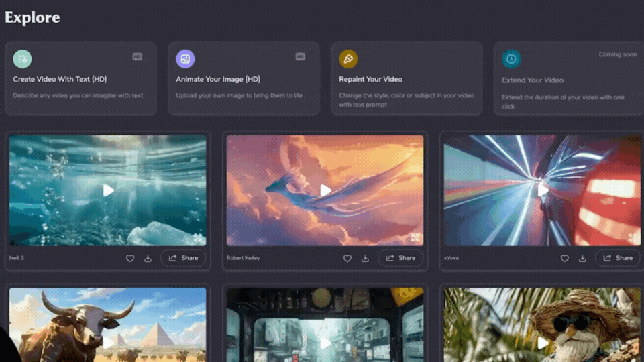Click the Extend Your Video clock icon
This screenshot has height=362, width=644.
tap(511, 59)
